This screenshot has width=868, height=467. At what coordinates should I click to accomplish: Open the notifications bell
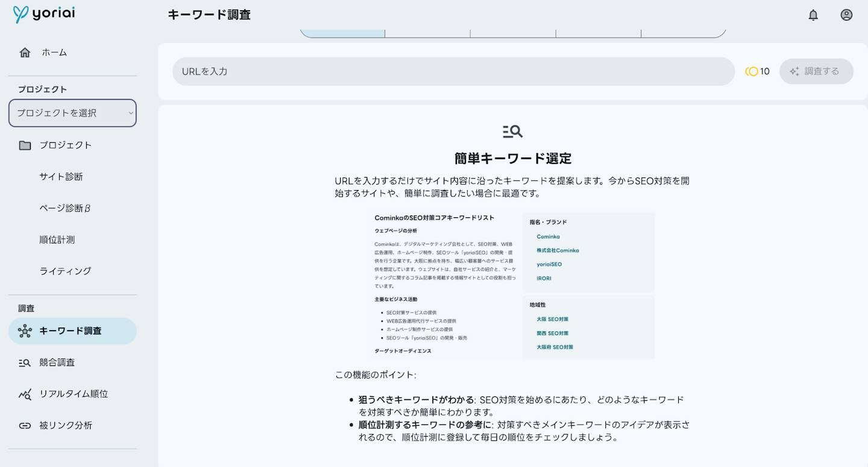click(813, 15)
